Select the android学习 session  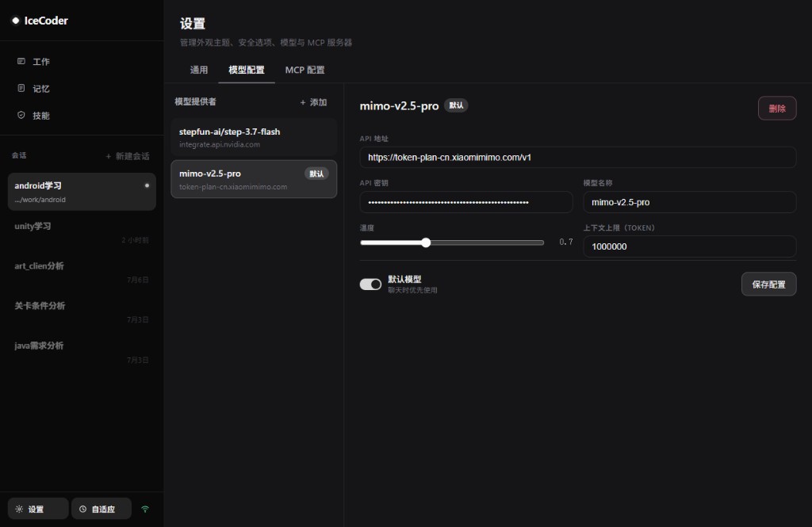(82, 192)
